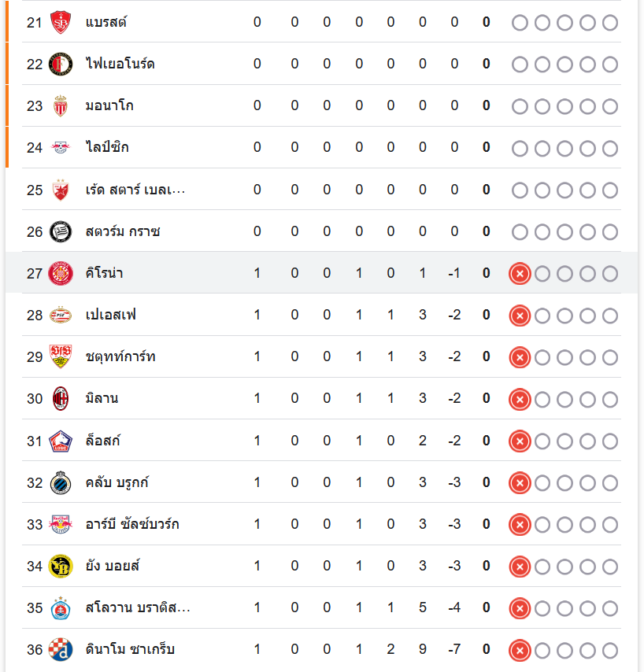The height and width of the screenshot is (672, 644).
Task: Click the Stuttgart crest icon
Action: [x=61, y=356]
